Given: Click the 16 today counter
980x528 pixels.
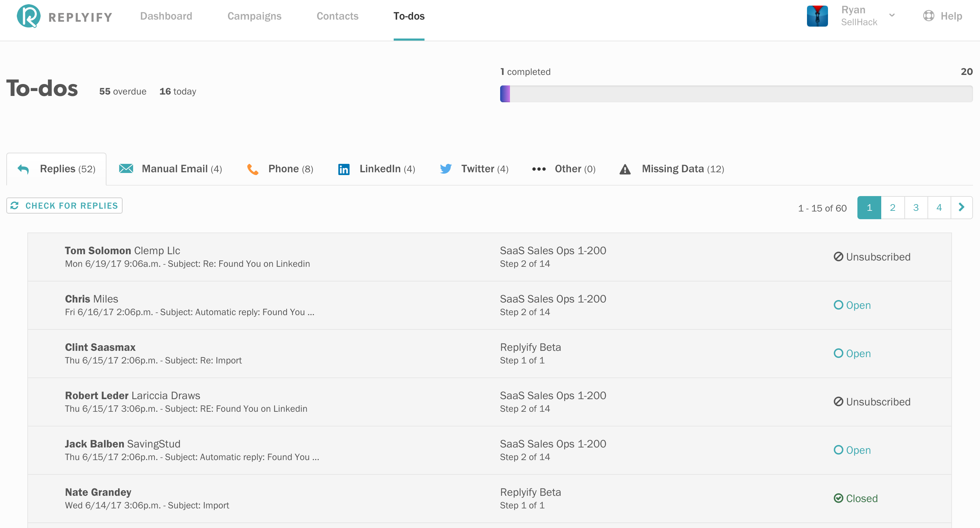Looking at the screenshot, I should tap(178, 91).
